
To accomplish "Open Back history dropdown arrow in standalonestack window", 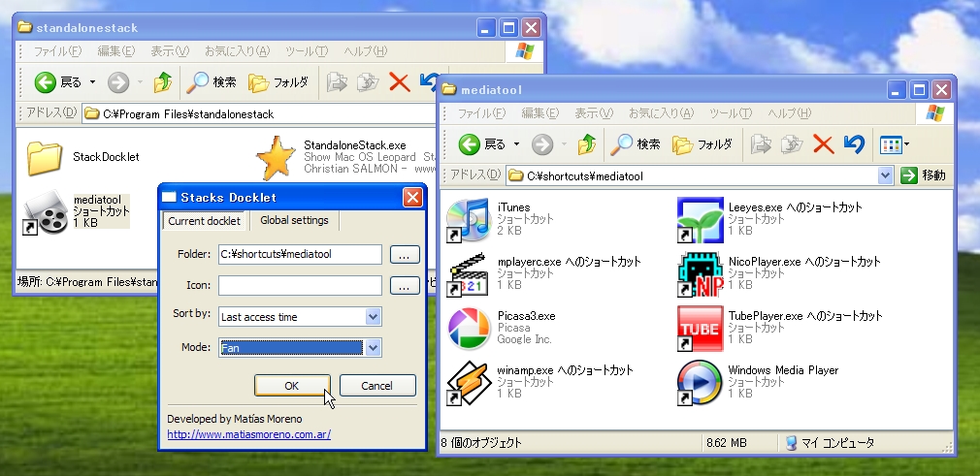I will 92,81.
